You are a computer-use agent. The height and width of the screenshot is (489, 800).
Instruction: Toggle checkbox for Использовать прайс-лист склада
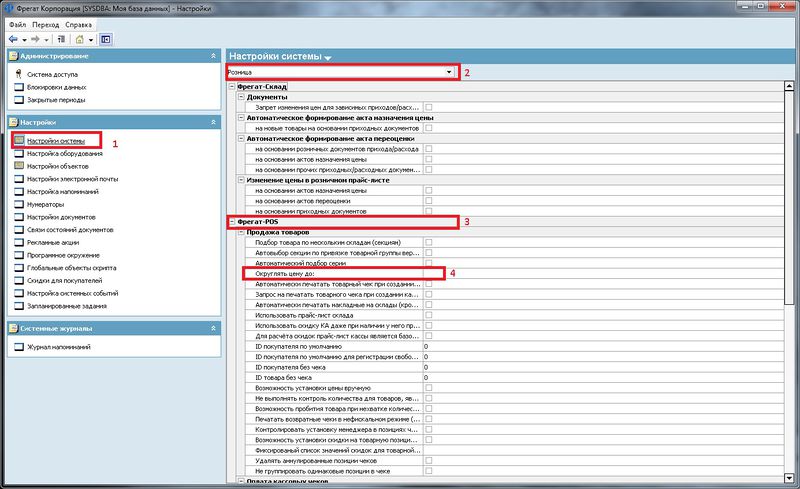point(429,315)
